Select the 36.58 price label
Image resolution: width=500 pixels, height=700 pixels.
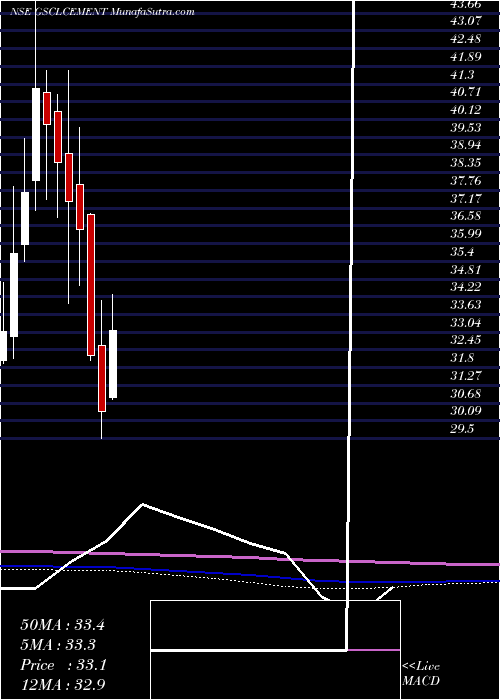click(x=465, y=216)
